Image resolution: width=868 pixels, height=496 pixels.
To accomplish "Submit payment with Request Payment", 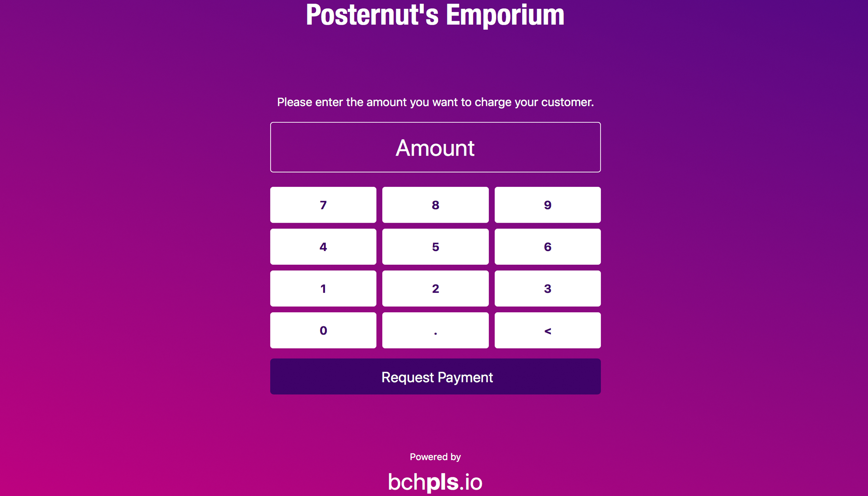I will point(435,376).
